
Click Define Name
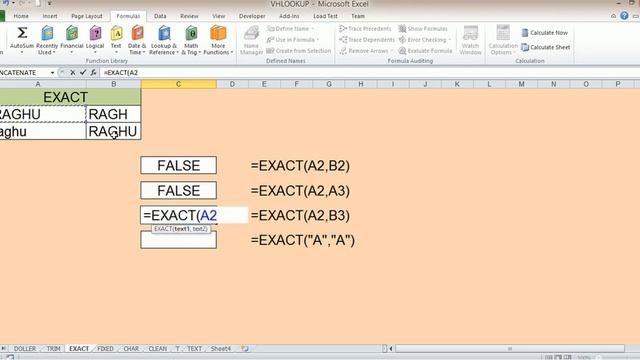291,29
